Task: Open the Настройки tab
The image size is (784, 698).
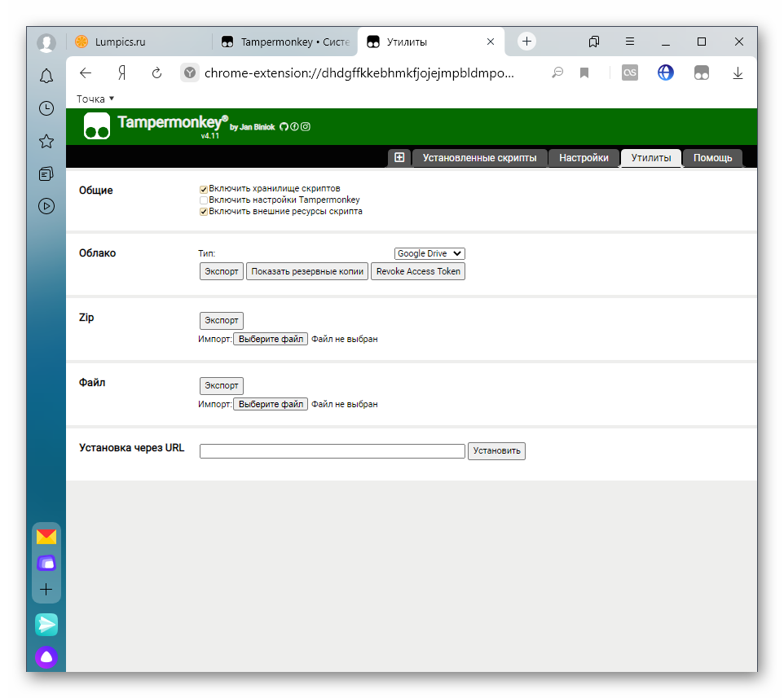Action: 584,158
